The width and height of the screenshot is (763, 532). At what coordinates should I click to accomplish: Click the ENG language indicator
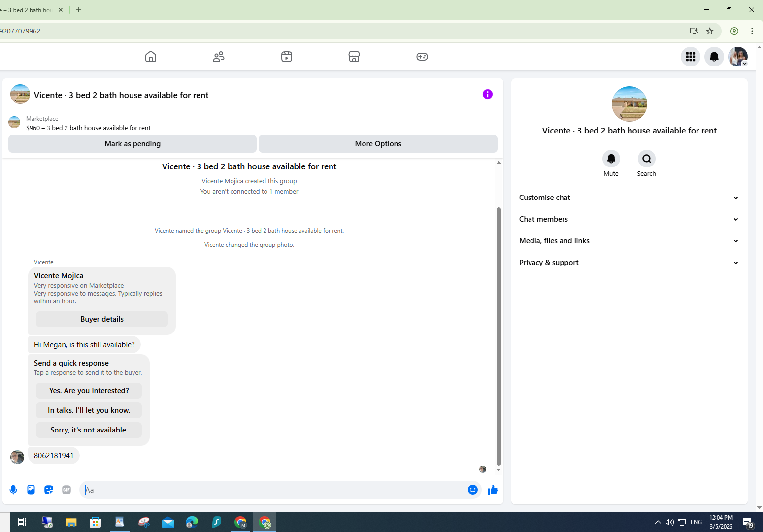tap(697, 522)
